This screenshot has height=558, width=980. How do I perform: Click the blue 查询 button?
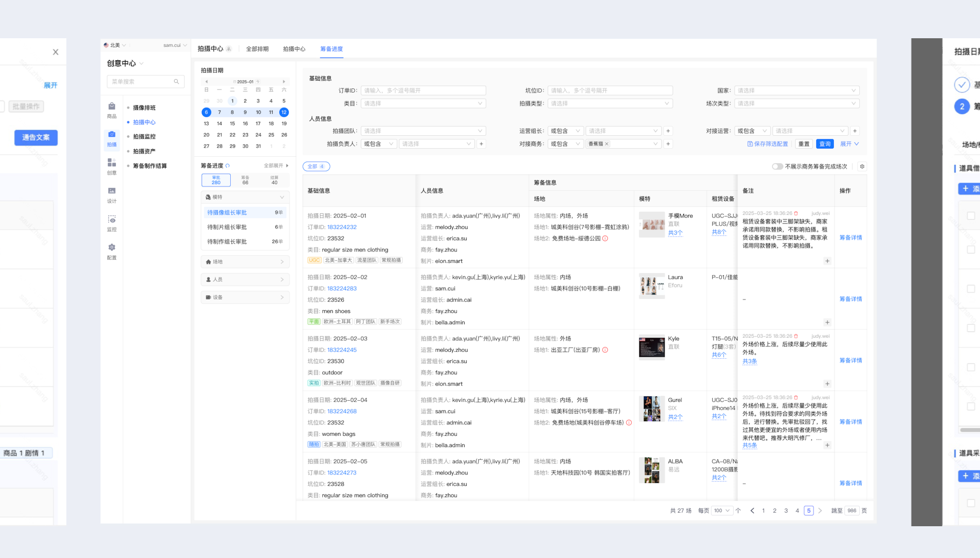click(x=825, y=144)
